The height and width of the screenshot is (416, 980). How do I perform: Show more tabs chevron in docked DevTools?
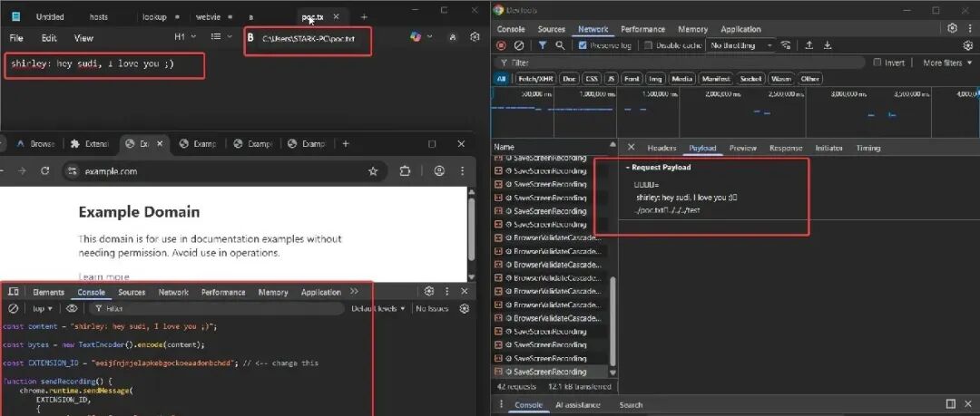pos(355,292)
